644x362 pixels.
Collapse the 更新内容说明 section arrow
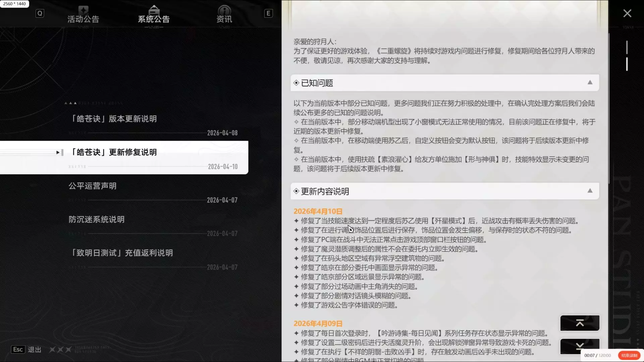[590, 191]
